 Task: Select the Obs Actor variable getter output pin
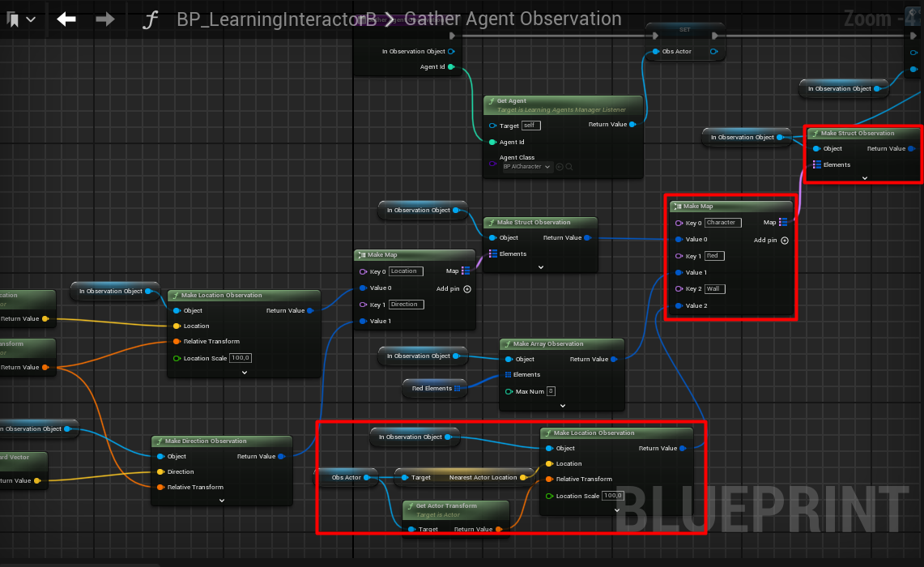tap(367, 477)
